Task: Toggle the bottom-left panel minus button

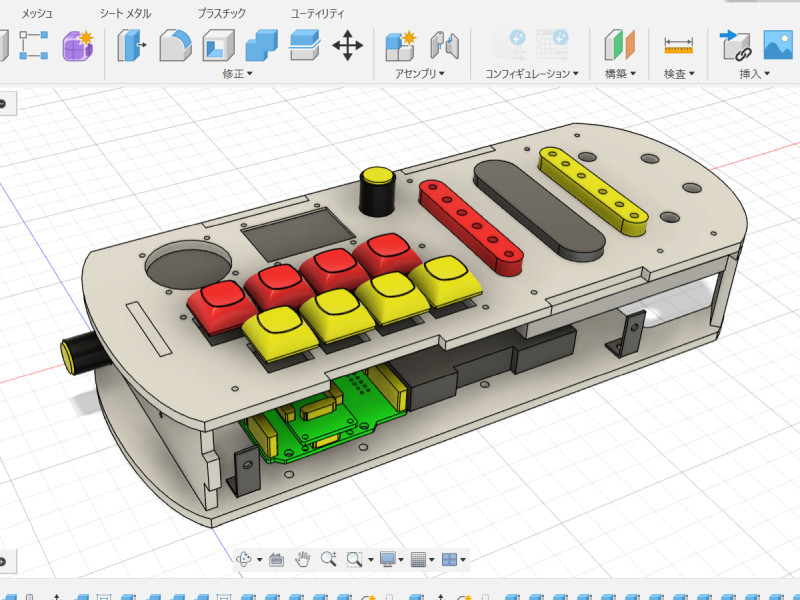Action: tap(3, 562)
